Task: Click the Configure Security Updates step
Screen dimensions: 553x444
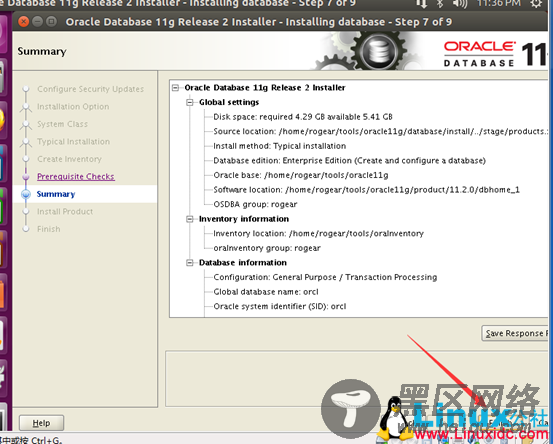Action: pyautogui.click(x=91, y=89)
